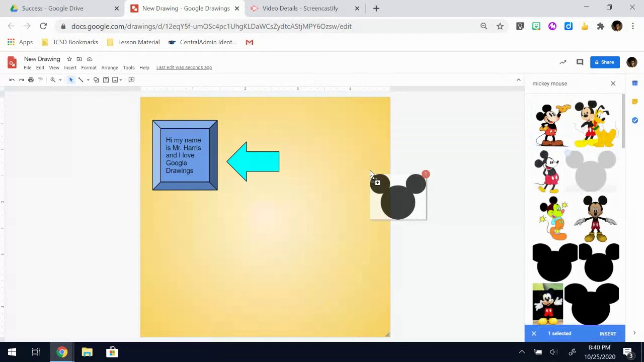The height and width of the screenshot is (362, 644).
Task: Check the cloud document status icon
Action: tap(90, 59)
